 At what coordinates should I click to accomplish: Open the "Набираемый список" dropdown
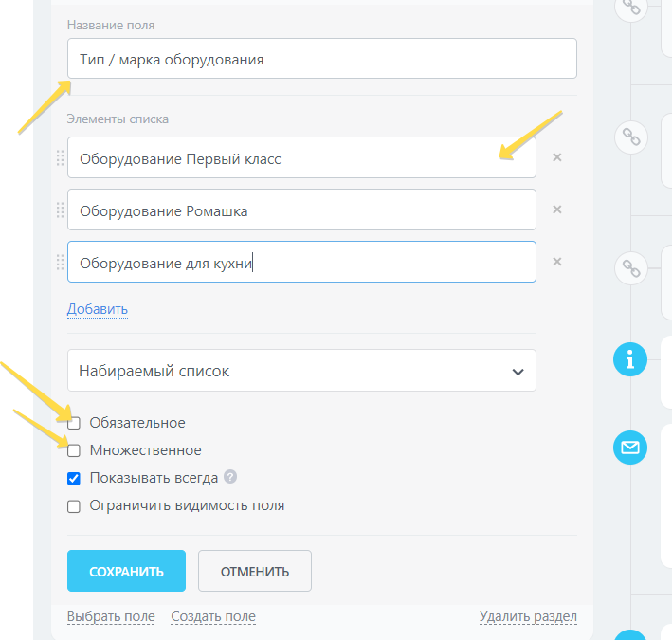coord(301,371)
